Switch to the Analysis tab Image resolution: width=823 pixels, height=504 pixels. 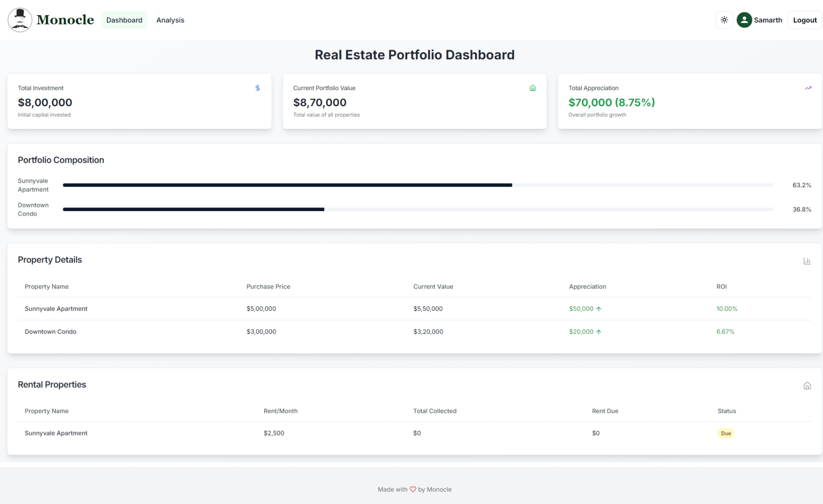coord(170,20)
